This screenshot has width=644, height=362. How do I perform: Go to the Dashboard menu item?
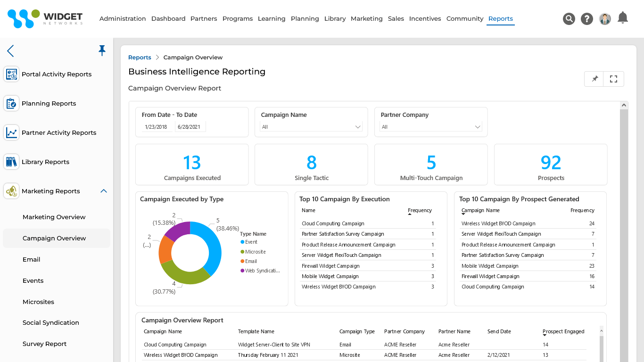(x=168, y=18)
